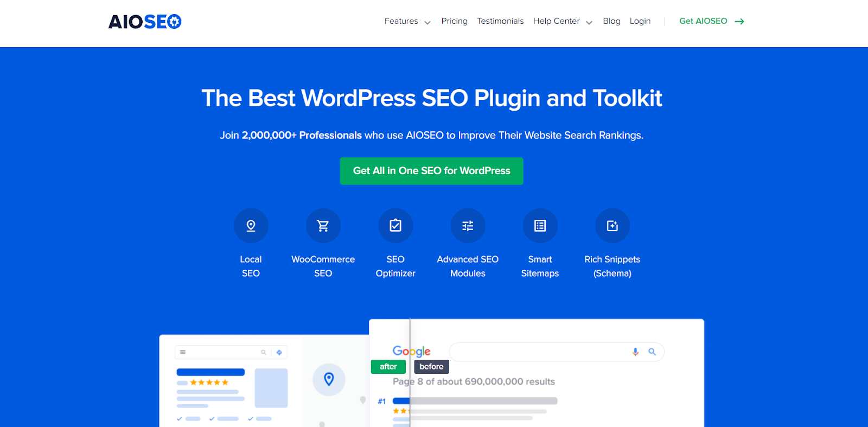Screen dimensions: 868x427
Task: Click the microphone icon in Google search mockup
Action: tap(635, 352)
